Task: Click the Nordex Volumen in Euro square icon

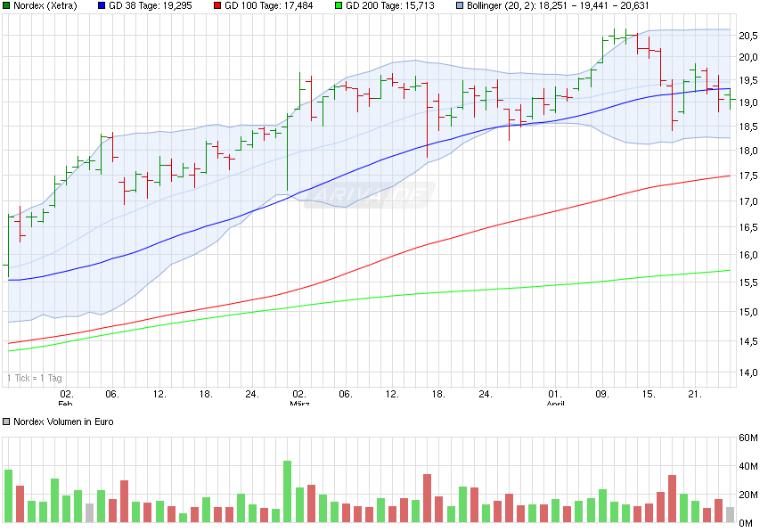Action: click(8, 420)
